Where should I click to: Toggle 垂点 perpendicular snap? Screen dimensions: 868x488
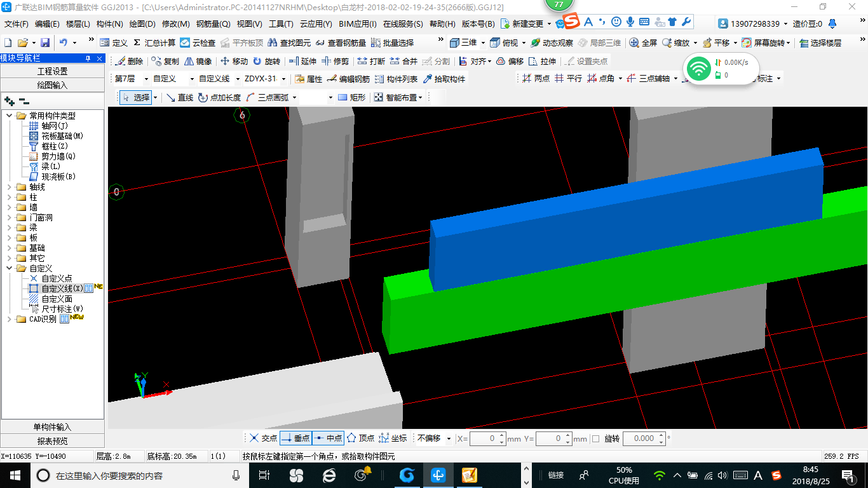coord(295,438)
